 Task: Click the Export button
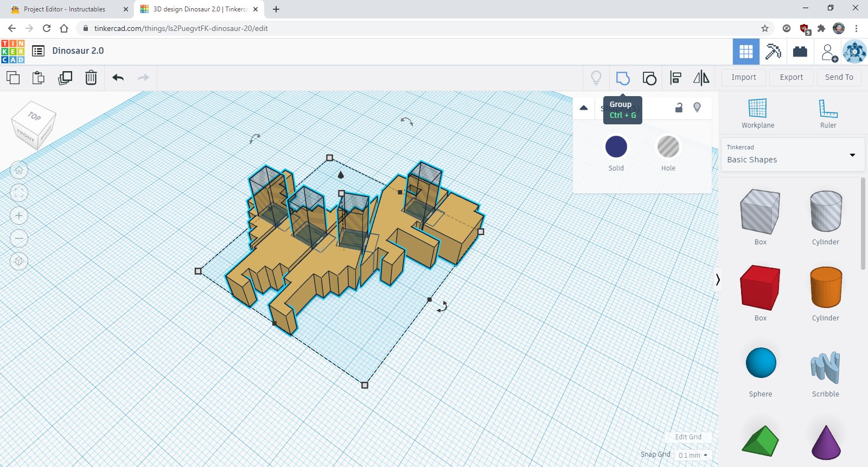tap(791, 78)
